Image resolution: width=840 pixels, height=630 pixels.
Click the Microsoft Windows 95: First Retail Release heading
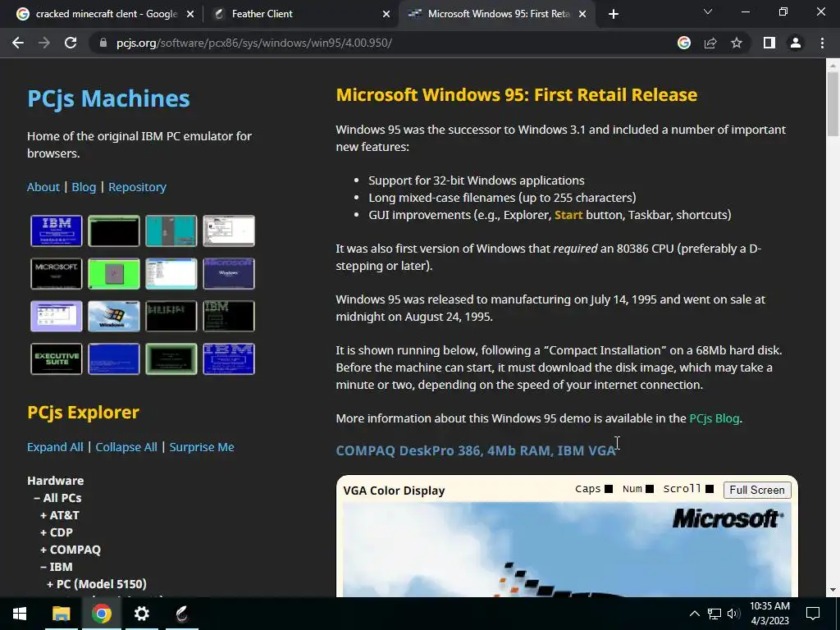(x=517, y=95)
